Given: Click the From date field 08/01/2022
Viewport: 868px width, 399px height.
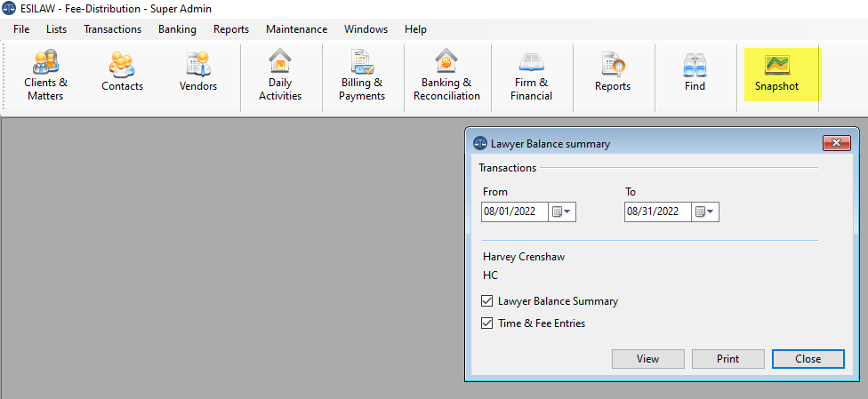Looking at the screenshot, I should 515,212.
